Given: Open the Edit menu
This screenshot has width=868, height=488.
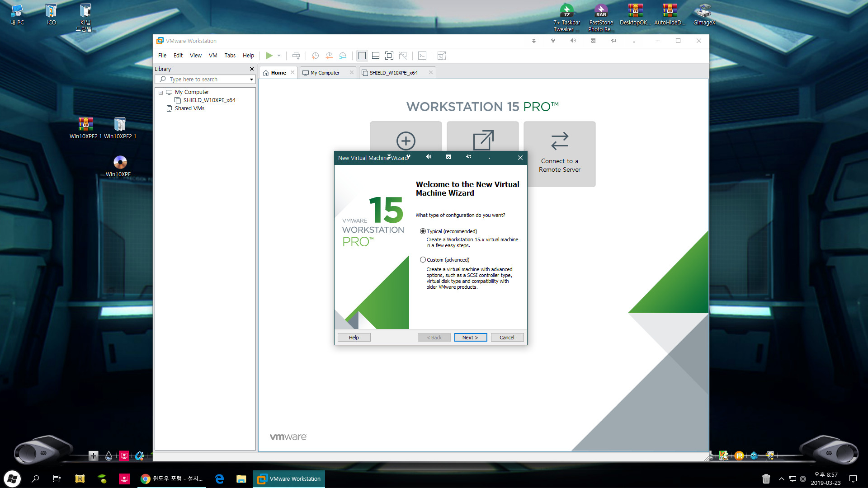Looking at the screenshot, I should 178,56.
